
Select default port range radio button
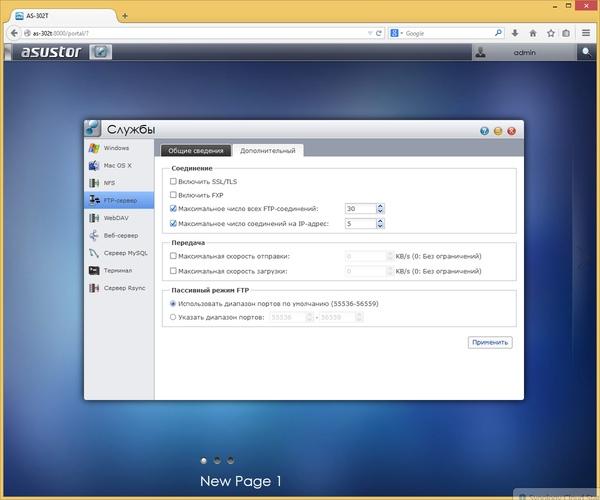point(173,303)
